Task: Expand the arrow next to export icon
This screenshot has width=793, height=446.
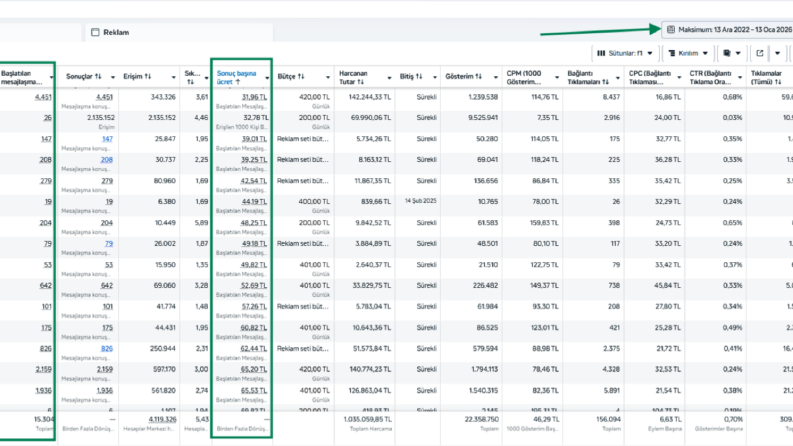Action: (777, 53)
